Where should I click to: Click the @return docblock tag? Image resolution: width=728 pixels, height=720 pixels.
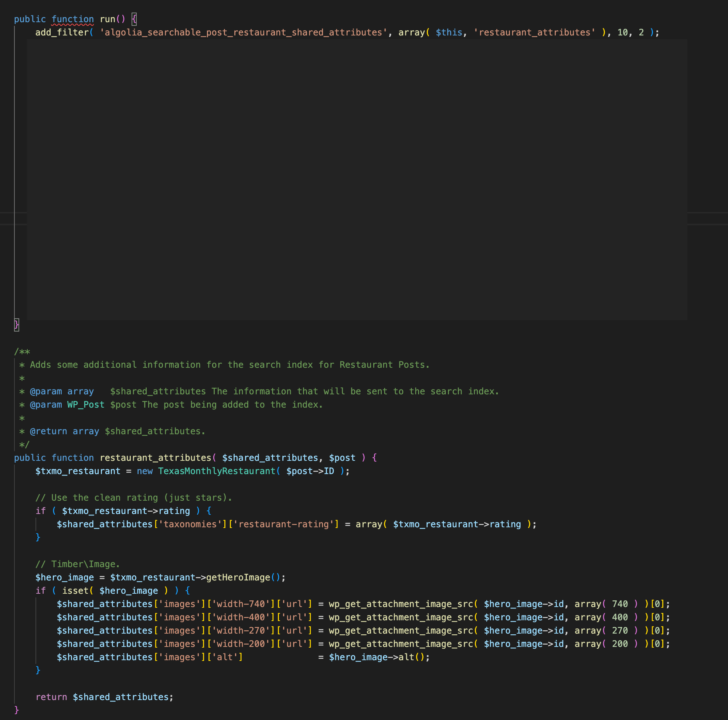[x=48, y=431]
